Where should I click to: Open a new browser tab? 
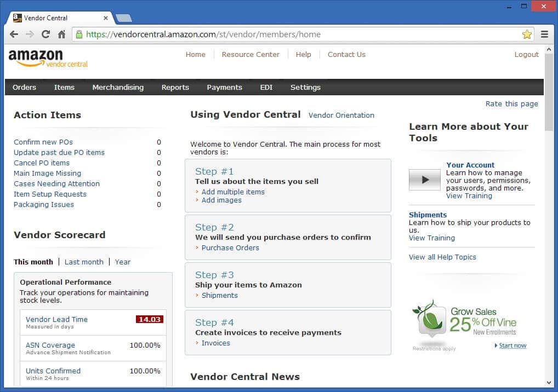point(124,18)
